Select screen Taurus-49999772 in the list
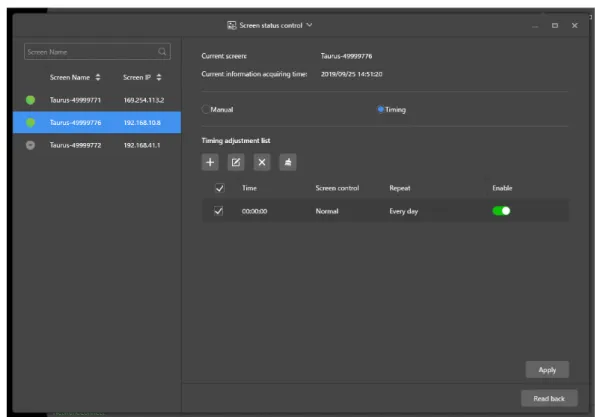The width and height of the screenshot is (595, 417). click(97, 145)
